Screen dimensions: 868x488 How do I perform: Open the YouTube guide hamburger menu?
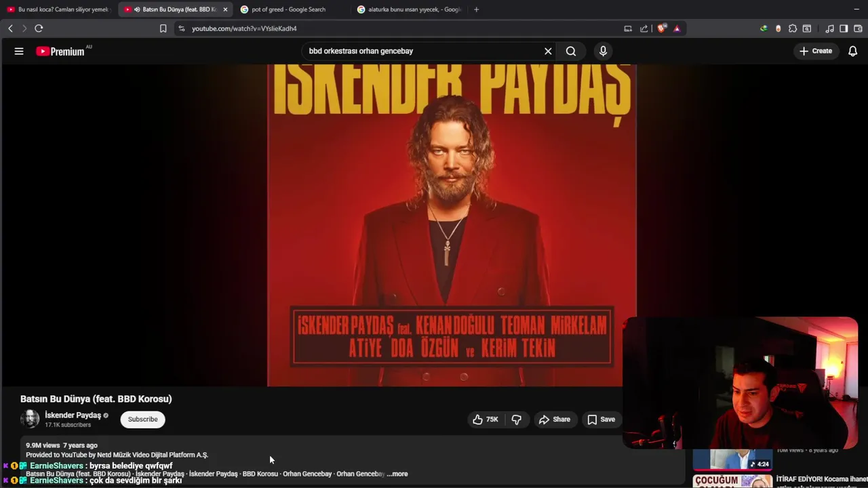pos(19,51)
